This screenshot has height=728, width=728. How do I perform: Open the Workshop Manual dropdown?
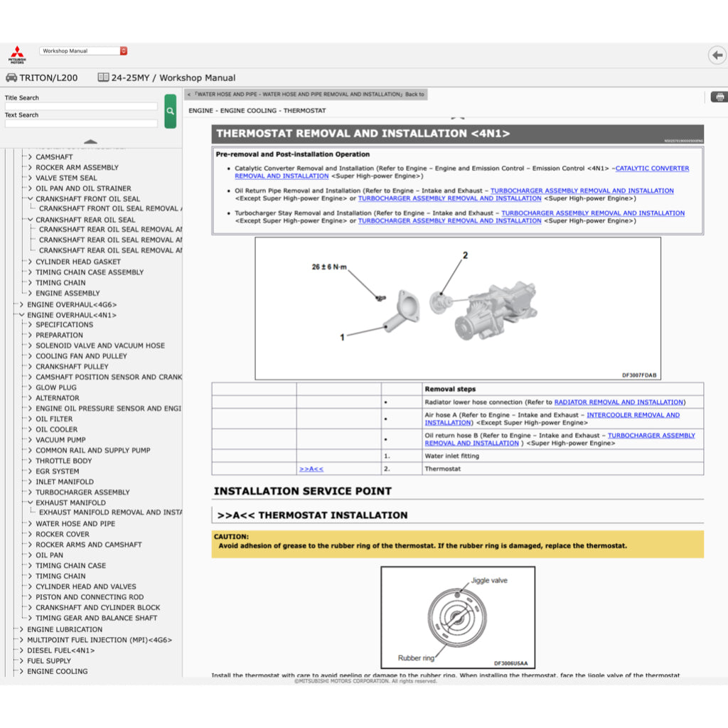coord(84,51)
